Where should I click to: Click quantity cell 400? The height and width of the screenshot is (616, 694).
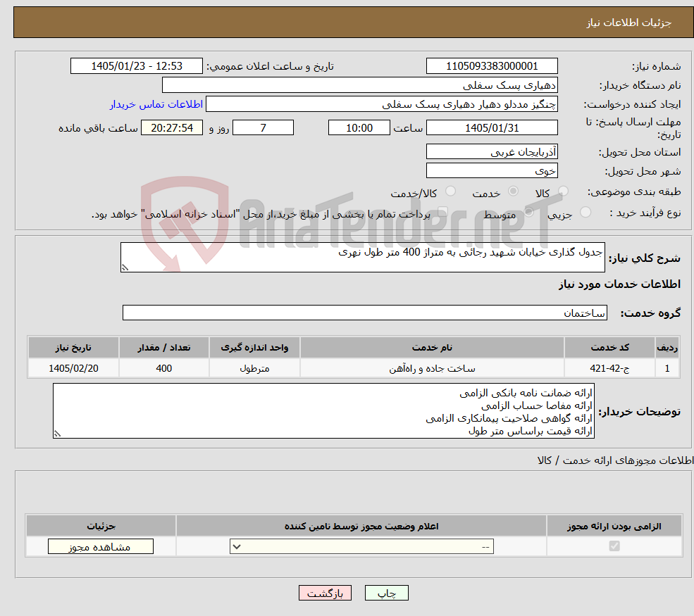pyautogui.click(x=163, y=368)
